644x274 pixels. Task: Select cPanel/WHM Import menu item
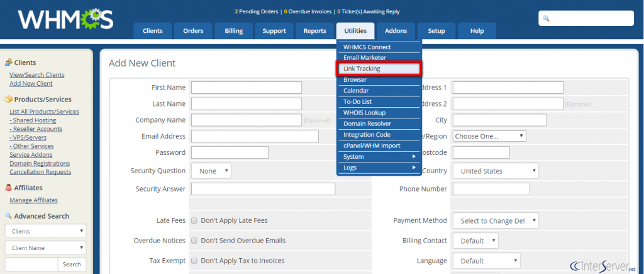[379, 146]
